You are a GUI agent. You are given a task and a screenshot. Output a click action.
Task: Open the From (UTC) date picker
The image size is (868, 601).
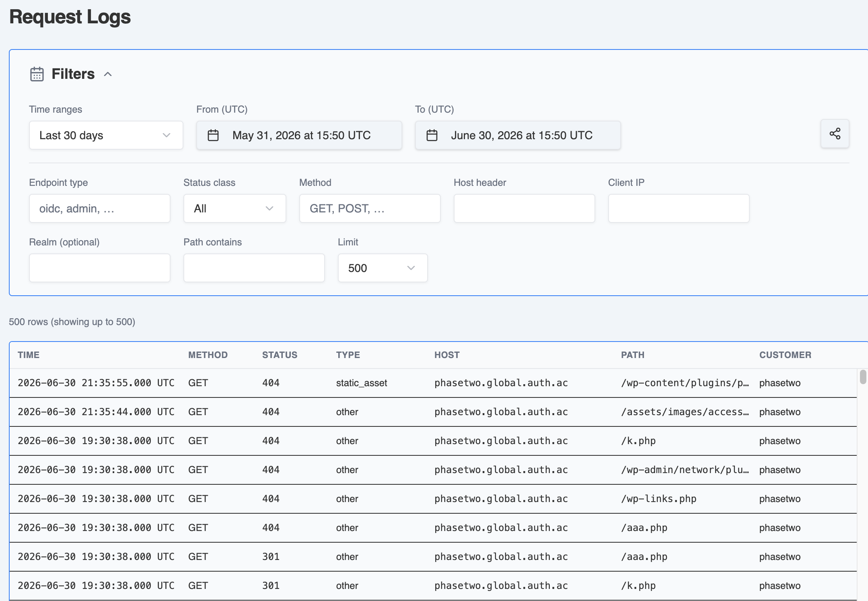299,135
